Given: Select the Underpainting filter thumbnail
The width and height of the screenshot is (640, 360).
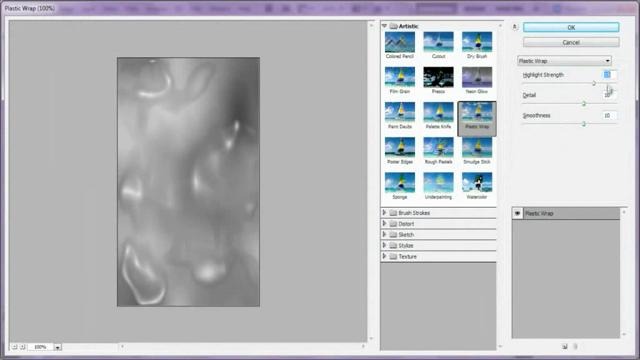Looking at the screenshot, I should coord(438,182).
